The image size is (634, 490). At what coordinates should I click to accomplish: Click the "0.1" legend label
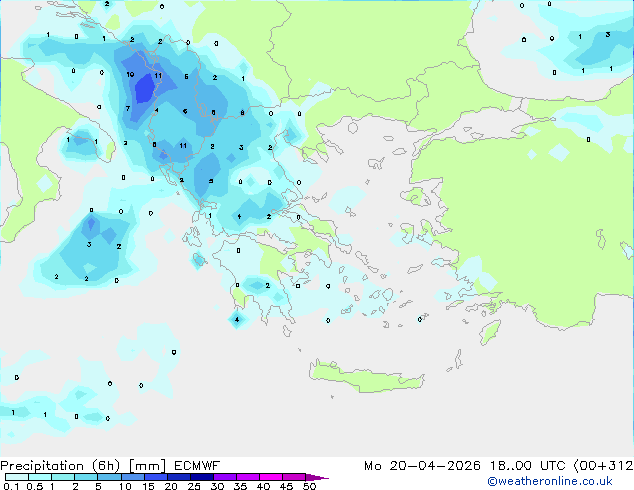(11, 486)
